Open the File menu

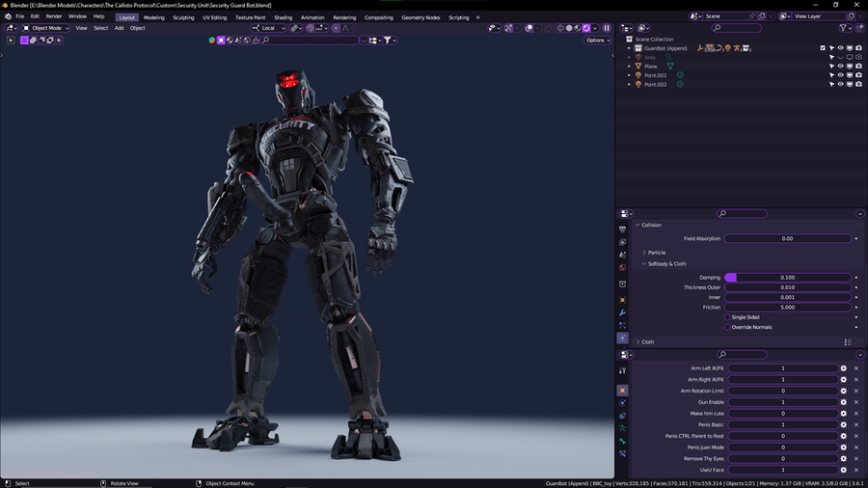click(20, 16)
